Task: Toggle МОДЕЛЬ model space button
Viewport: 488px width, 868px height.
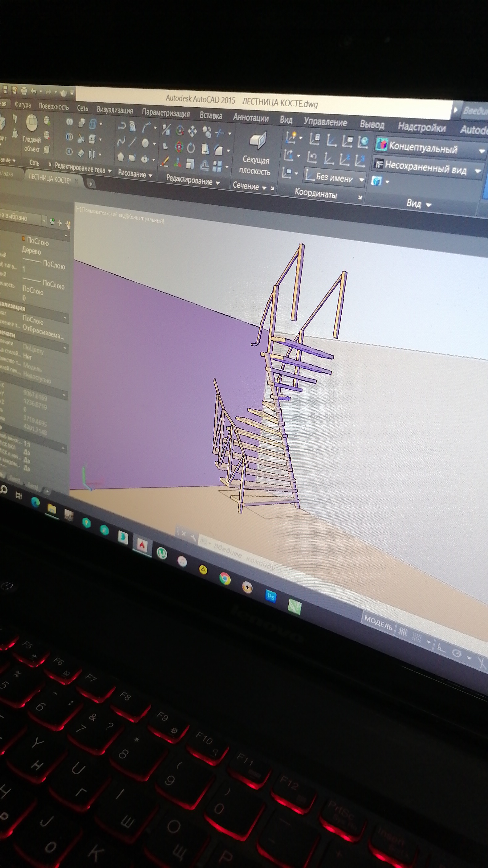Action: coord(378,624)
